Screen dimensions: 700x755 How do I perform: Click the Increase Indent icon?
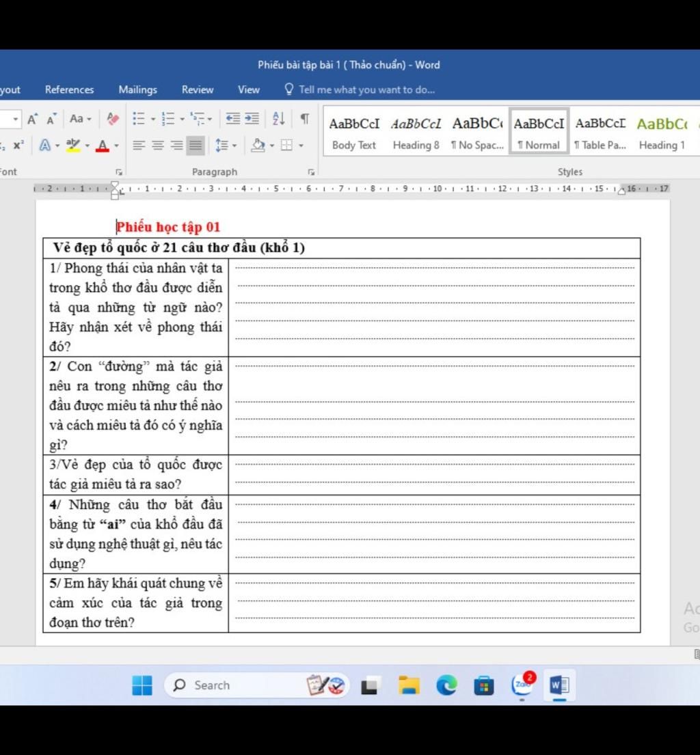click(x=252, y=119)
